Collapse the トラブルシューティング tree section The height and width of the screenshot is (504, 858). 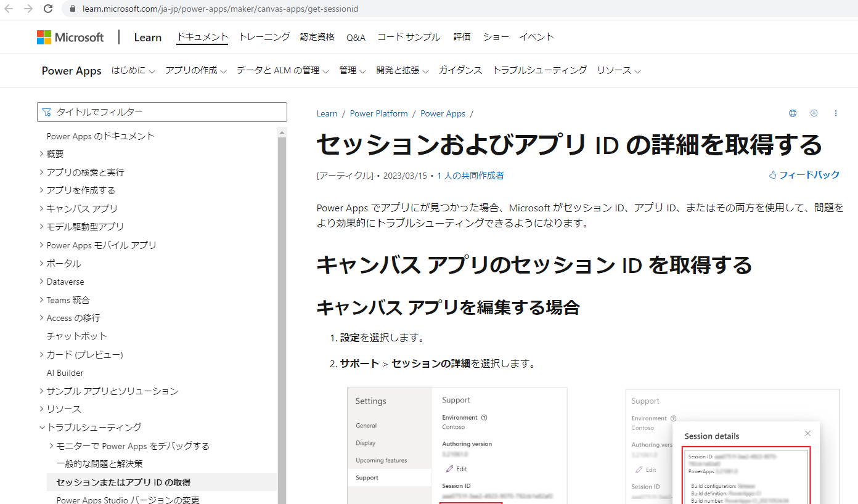coord(42,428)
